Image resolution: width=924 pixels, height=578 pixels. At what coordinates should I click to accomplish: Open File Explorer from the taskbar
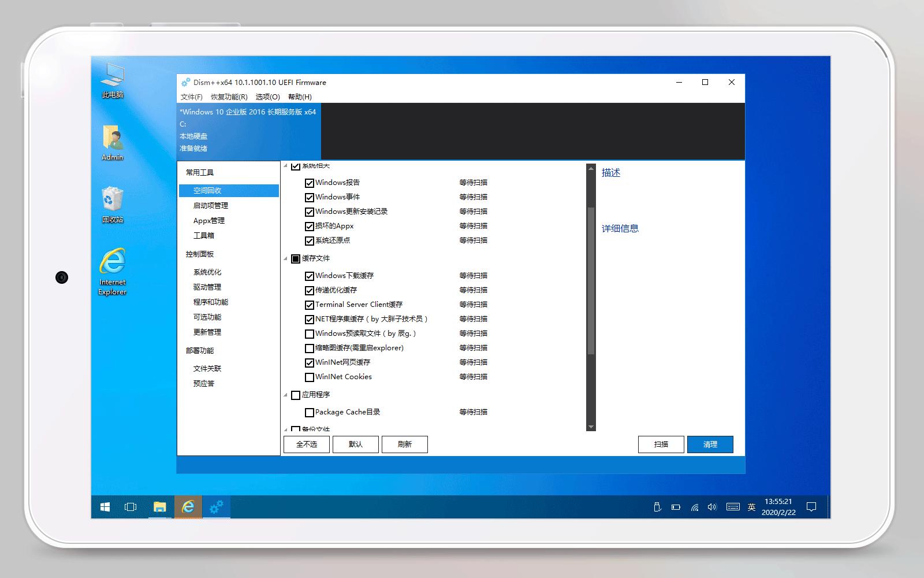pos(159,507)
